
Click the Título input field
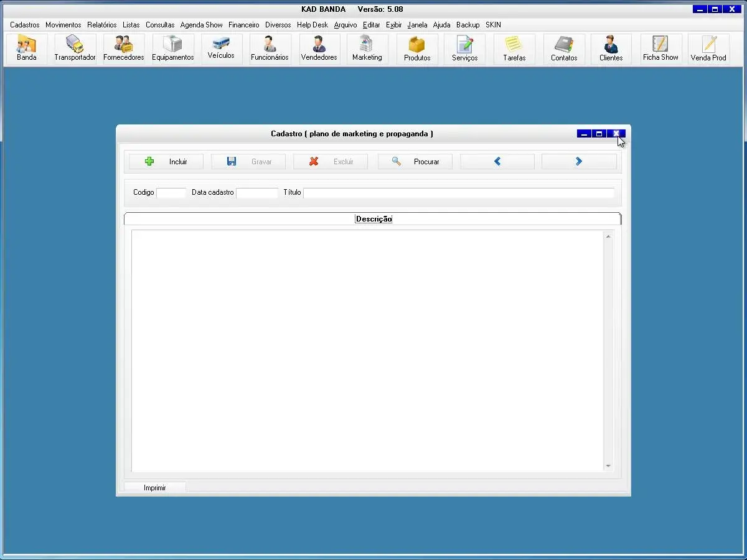pos(458,193)
